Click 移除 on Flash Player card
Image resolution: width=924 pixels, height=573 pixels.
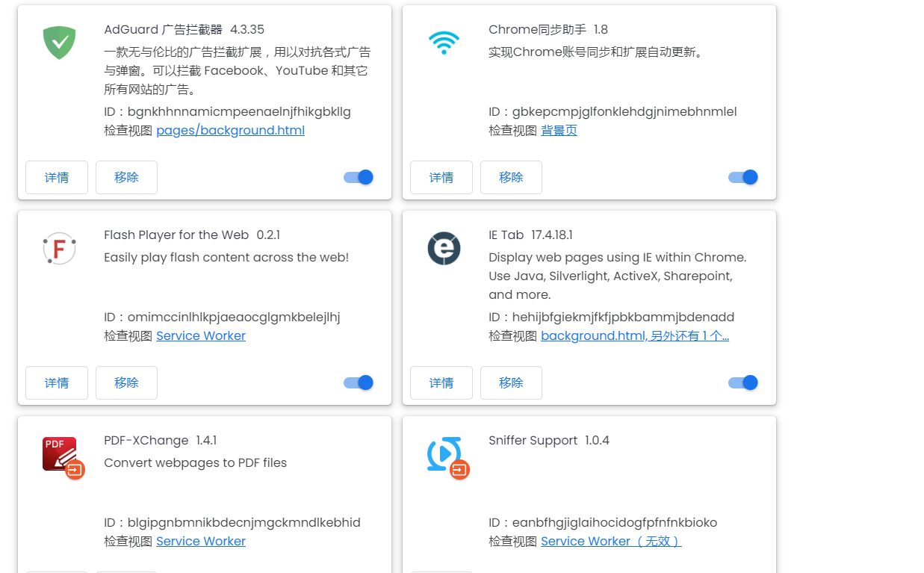click(x=126, y=382)
